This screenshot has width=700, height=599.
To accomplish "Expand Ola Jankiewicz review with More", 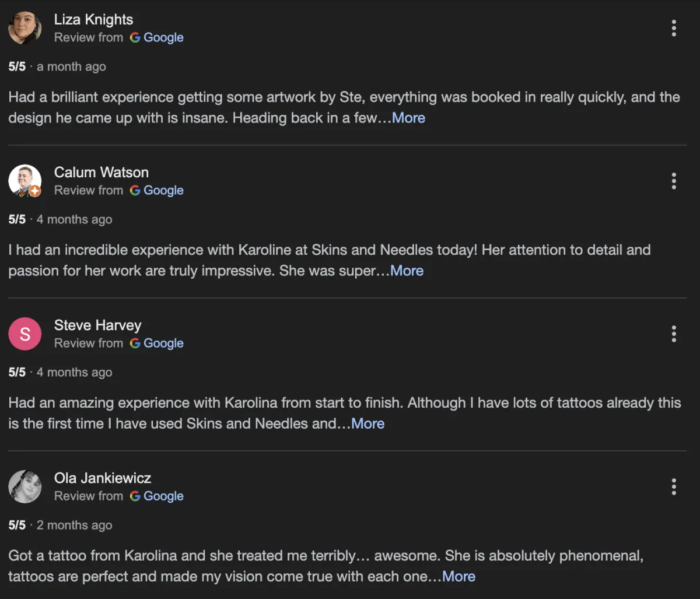I will pos(459,576).
